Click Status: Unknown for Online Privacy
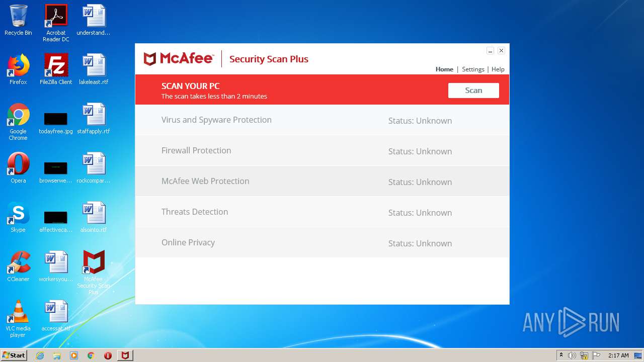This screenshot has height=362, width=644. [x=420, y=243]
